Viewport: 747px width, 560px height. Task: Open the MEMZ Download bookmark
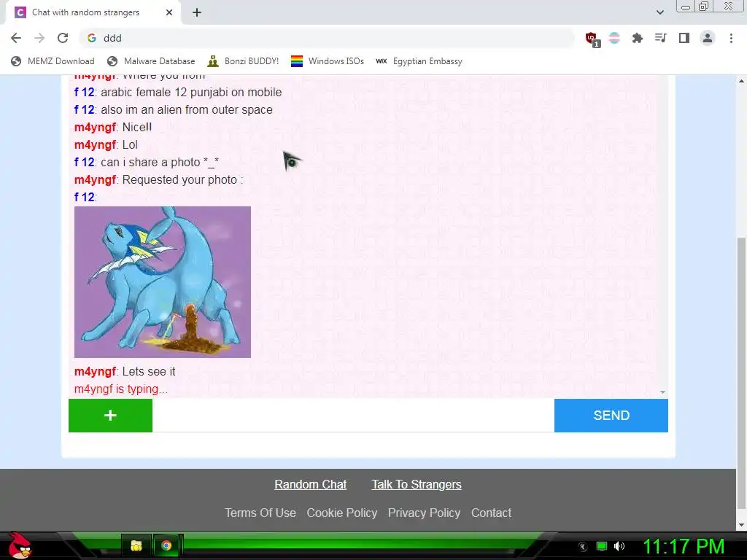pos(53,61)
